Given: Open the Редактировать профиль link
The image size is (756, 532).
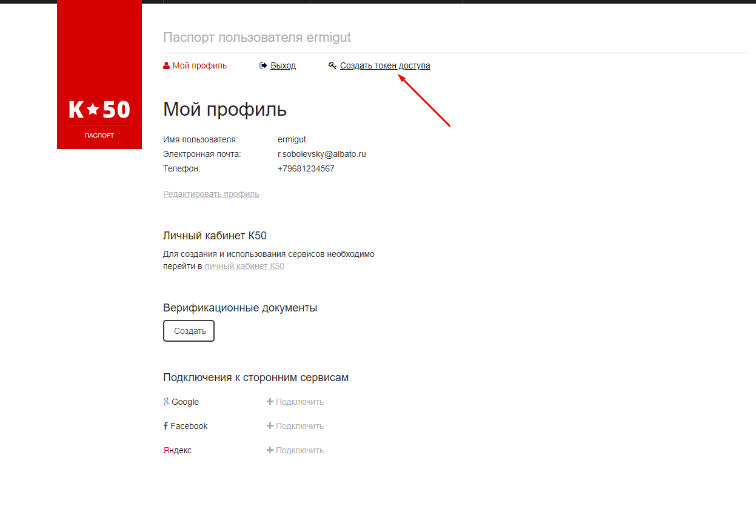Looking at the screenshot, I should pyautogui.click(x=211, y=194).
